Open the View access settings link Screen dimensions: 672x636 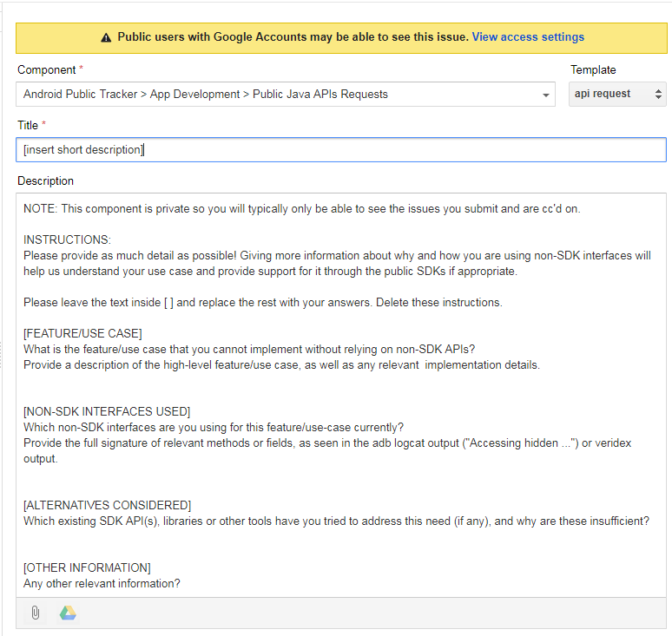[x=528, y=37]
